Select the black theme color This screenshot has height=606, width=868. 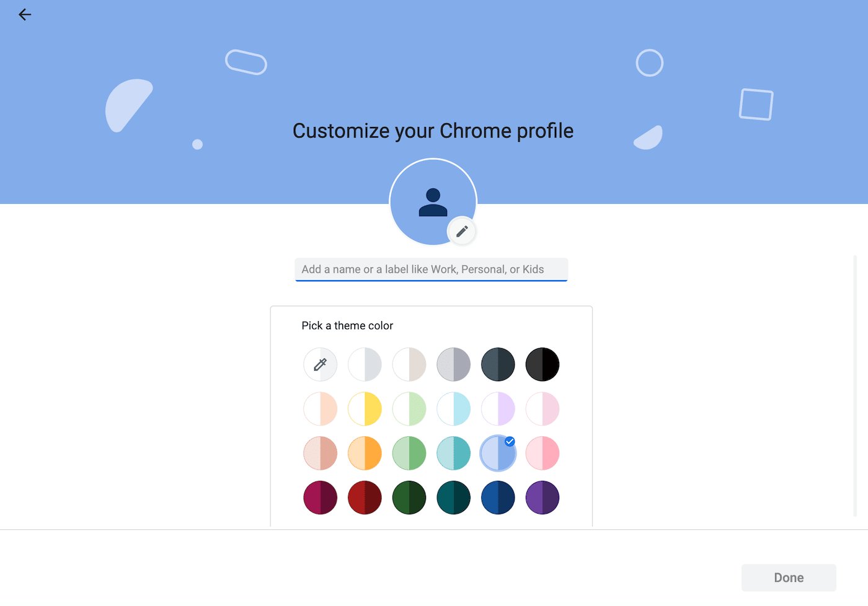point(542,364)
